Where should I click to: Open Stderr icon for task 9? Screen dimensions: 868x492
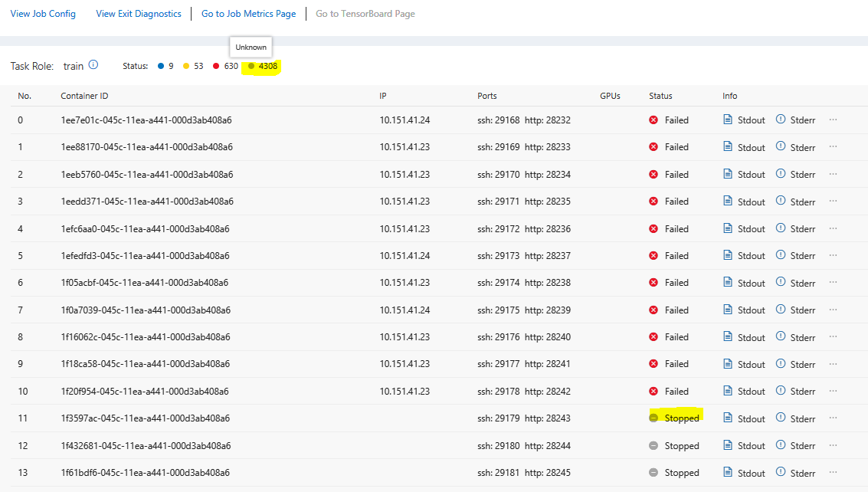coord(781,363)
